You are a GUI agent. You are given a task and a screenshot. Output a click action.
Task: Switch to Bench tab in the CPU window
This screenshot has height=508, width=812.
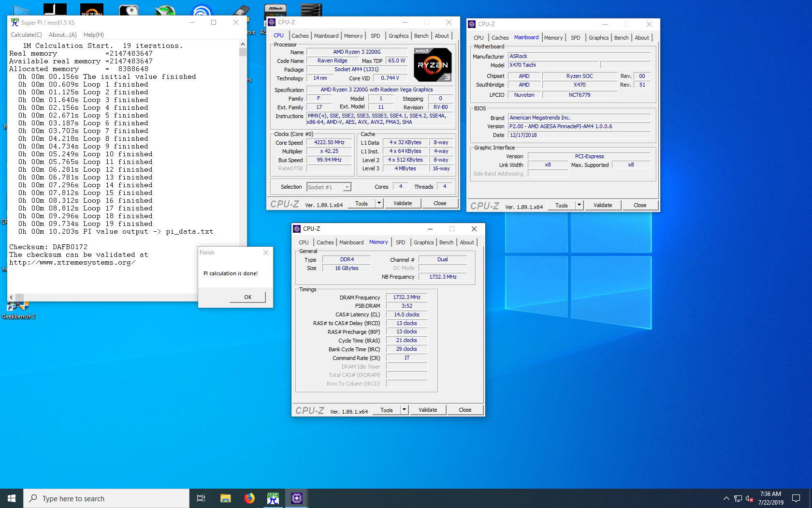[421, 36]
